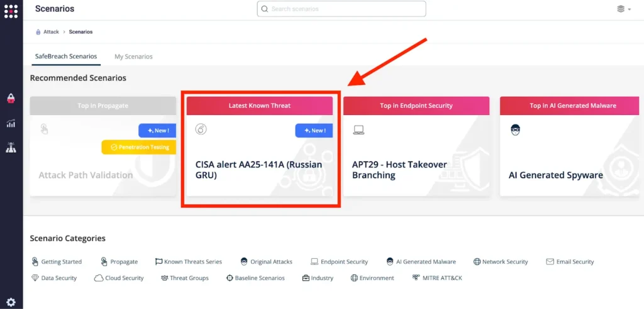Image resolution: width=644 pixels, height=309 pixels.
Task: Click the target icon on CISA alert card
Action: (201, 130)
